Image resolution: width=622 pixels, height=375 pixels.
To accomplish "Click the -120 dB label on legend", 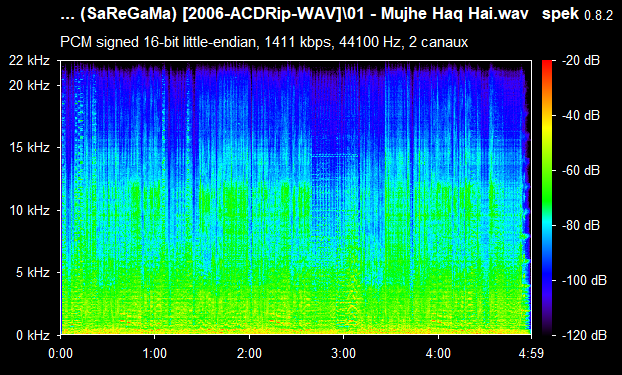I will tap(584, 335).
